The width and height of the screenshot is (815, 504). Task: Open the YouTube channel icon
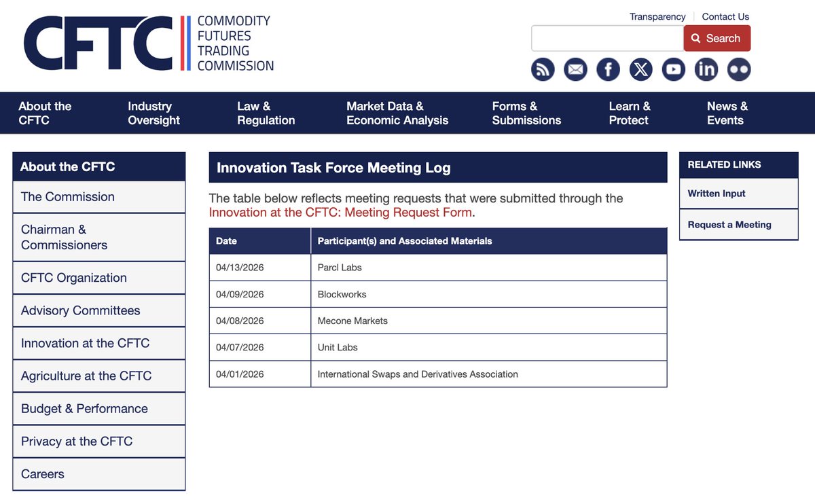[x=673, y=69]
